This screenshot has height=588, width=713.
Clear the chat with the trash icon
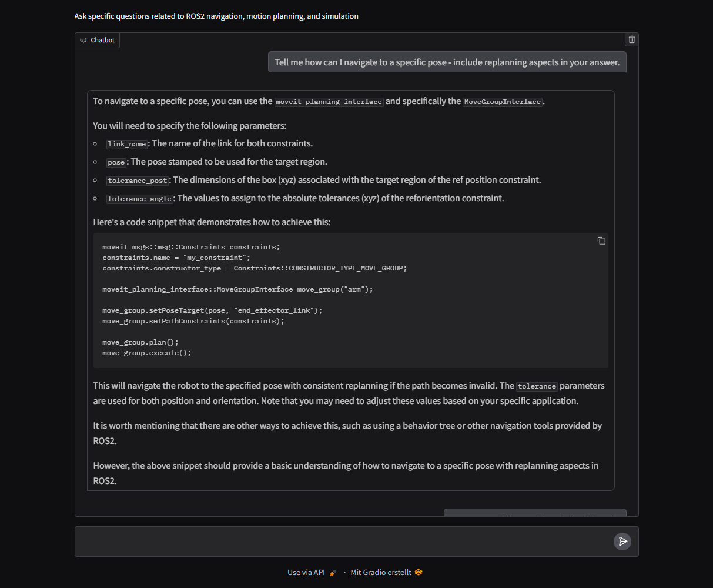[x=632, y=40]
